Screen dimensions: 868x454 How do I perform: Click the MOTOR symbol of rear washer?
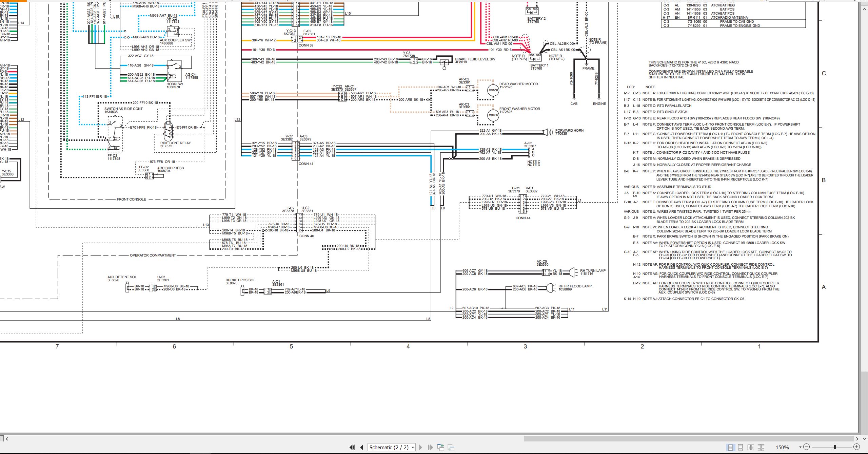pos(493,90)
